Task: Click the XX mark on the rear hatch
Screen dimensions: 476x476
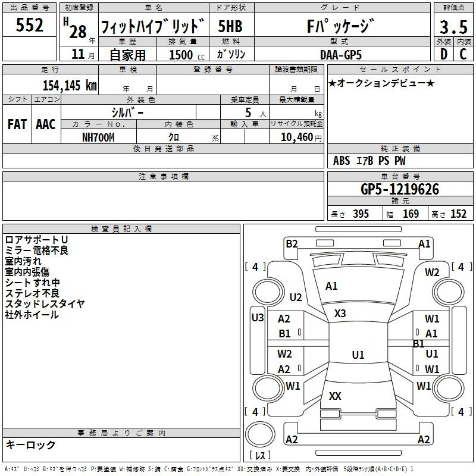Action: tap(335, 396)
